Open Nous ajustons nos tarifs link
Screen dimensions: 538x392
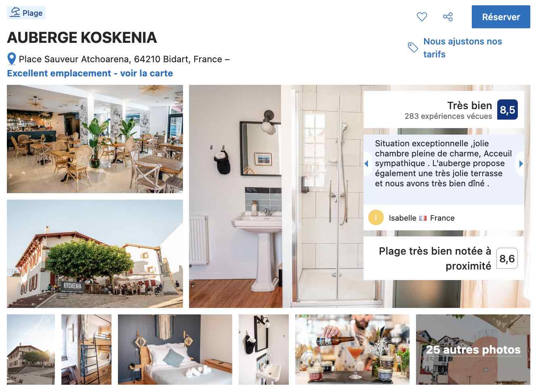pos(462,48)
